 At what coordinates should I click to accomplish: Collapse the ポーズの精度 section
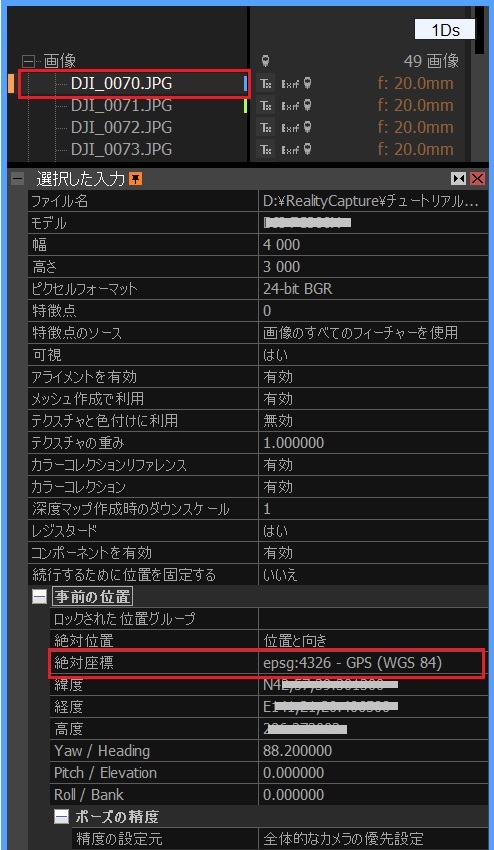point(61,817)
